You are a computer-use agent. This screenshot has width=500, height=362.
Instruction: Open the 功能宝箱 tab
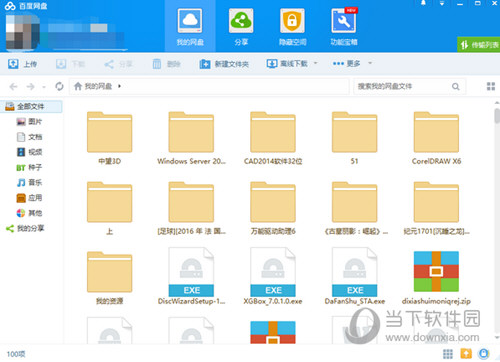coord(344,26)
